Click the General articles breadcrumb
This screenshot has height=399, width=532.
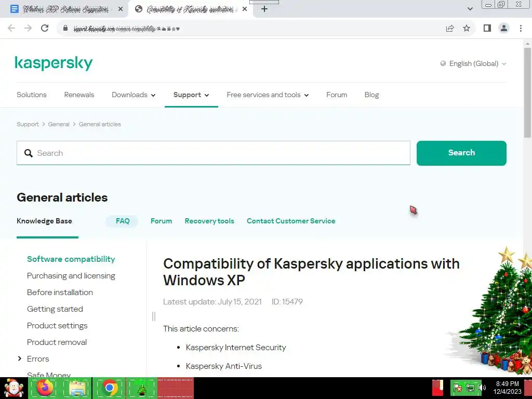pyautogui.click(x=100, y=124)
